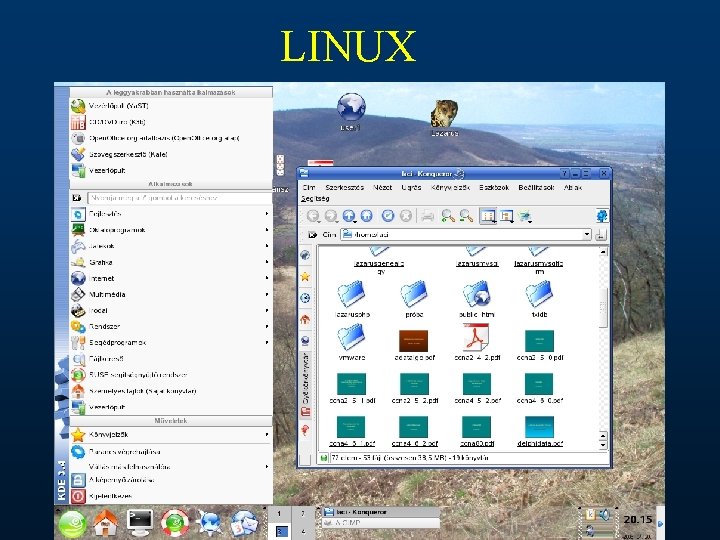Open the Kontact mail and calendar panel icon
This screenshot has width=720, height=540.
coord(244,523)
